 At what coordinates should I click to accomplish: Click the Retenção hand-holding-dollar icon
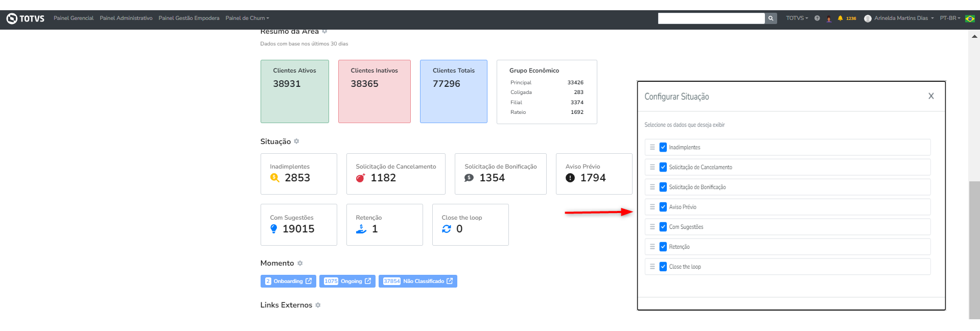click(361, 229)
